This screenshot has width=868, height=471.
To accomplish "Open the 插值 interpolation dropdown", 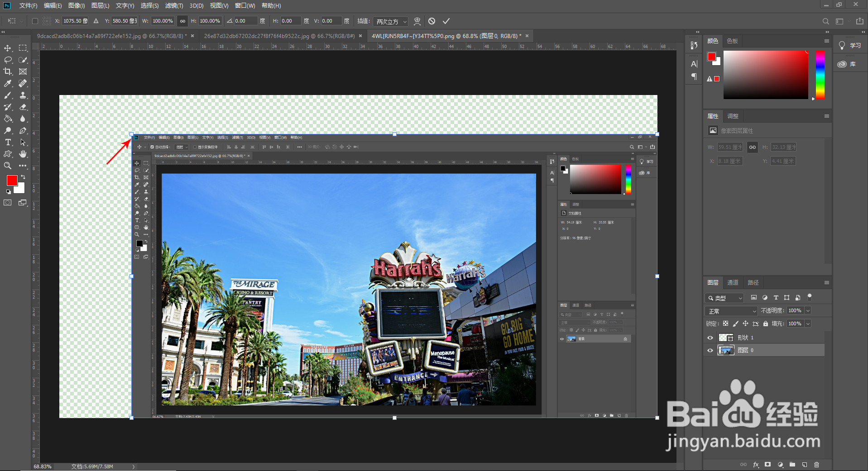I will pos(391,21).
